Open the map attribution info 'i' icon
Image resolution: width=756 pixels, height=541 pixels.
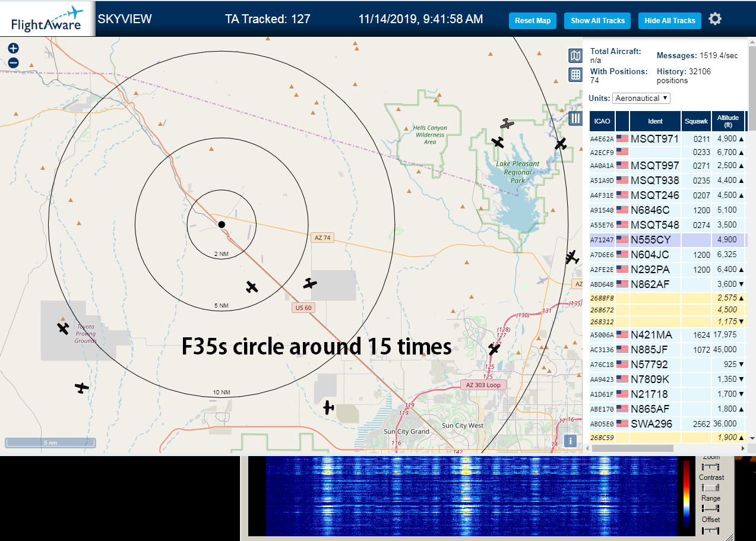pos(570,441)
